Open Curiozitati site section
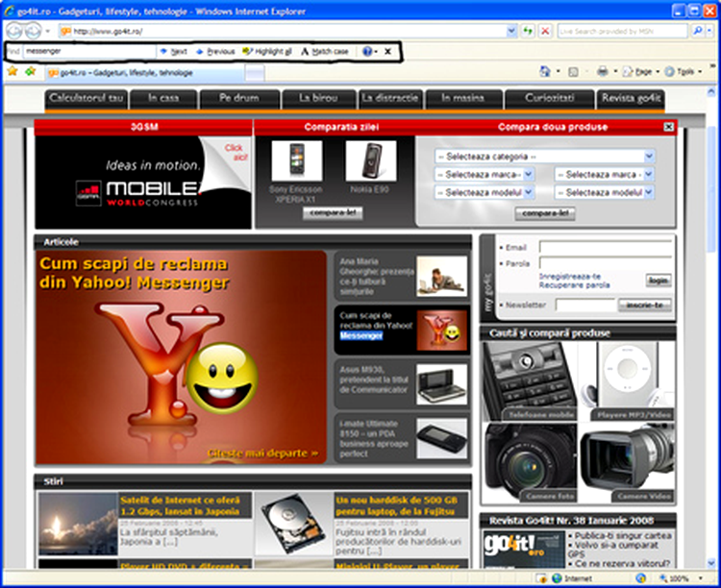 (x=550, y=98)
